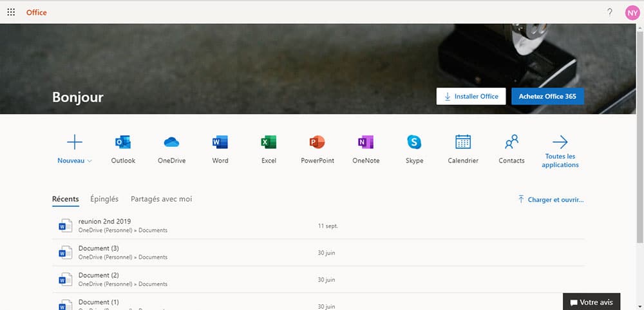Open the app launcher waffle icon
This screenshot has height=310, width=644.
pos(11,12)
